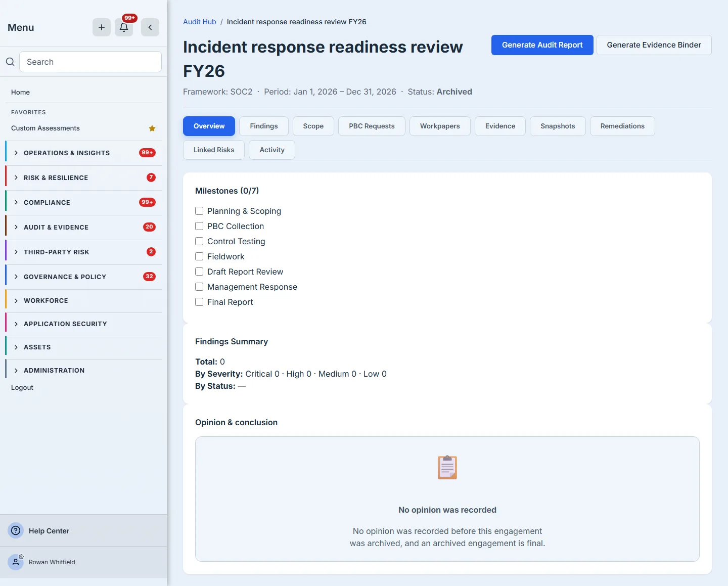This screenshot has height=586, width=728.
Task: Follow the Audit Hub breadcrumb link
Action: click(200, 22)
